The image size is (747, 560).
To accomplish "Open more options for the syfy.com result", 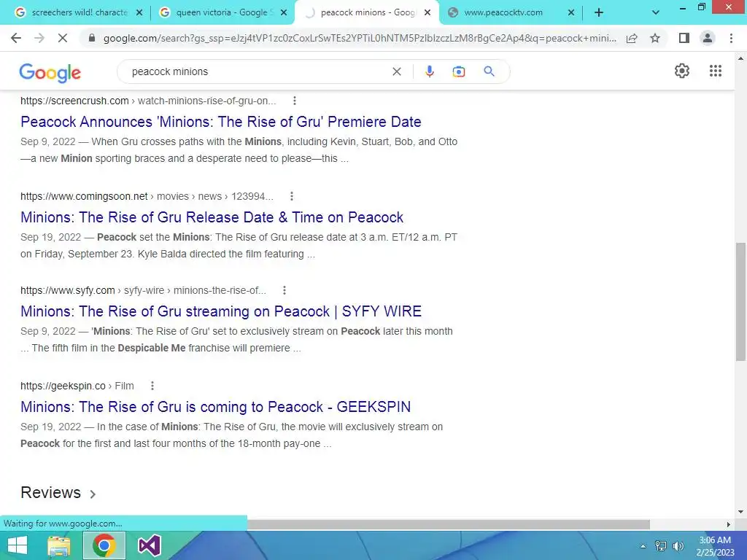I will click(284, 290).
